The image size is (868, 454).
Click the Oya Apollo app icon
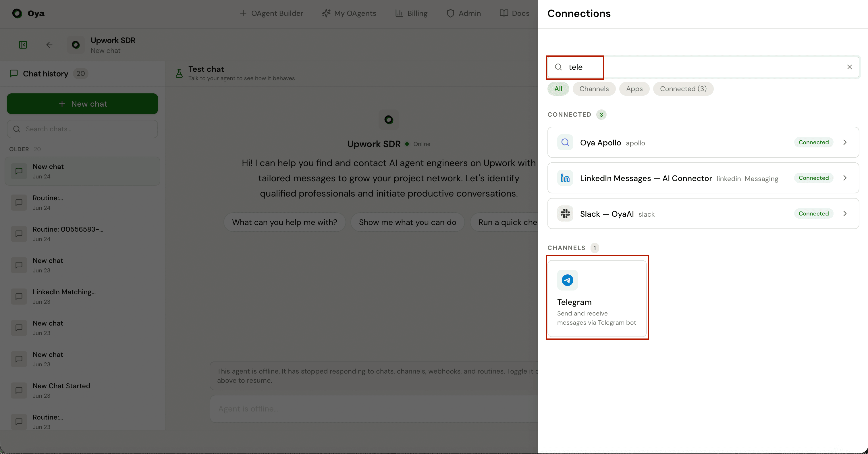tap(565, 142)
